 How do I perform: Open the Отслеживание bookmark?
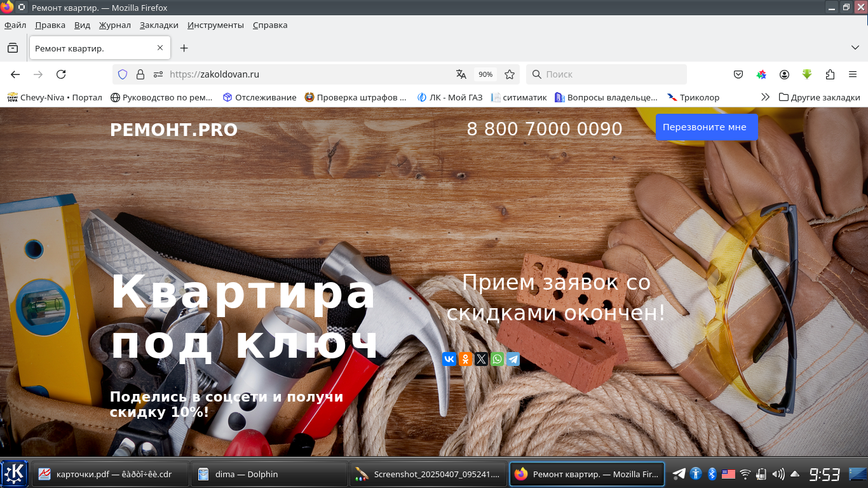point(259,97)
